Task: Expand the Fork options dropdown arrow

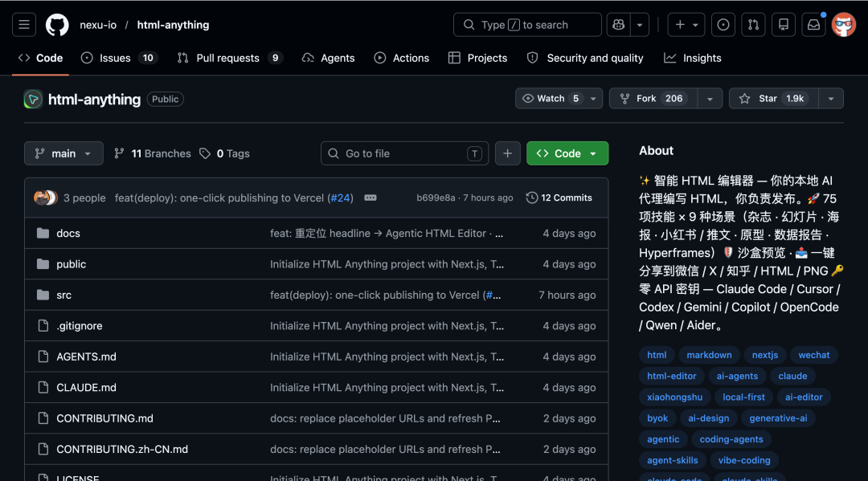Action: pyautogui.click(x=710, y=99)
